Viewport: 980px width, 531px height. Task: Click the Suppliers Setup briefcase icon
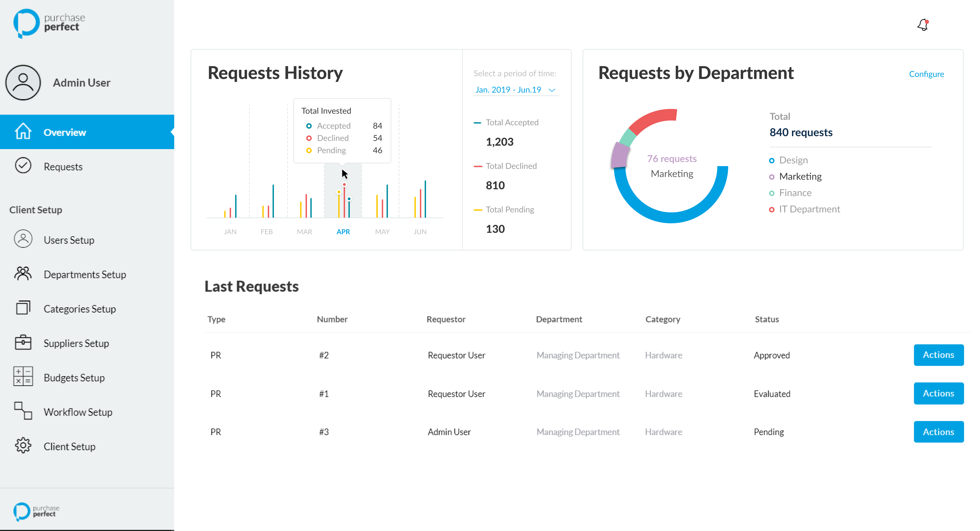[x=23, y=343]
